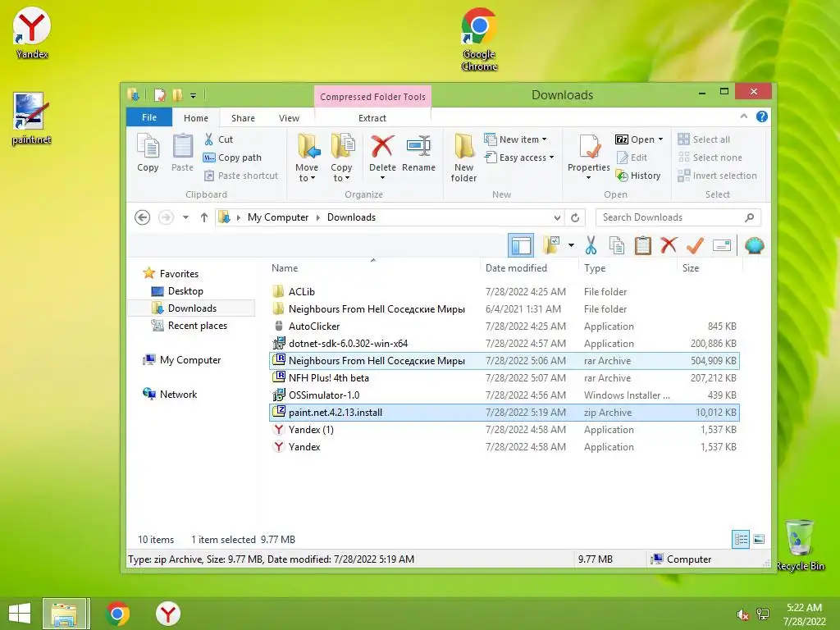The width and height of the screenshot is (840, 630).
Task: Click the Refresh button beside address bar
Action: (575, 217)
